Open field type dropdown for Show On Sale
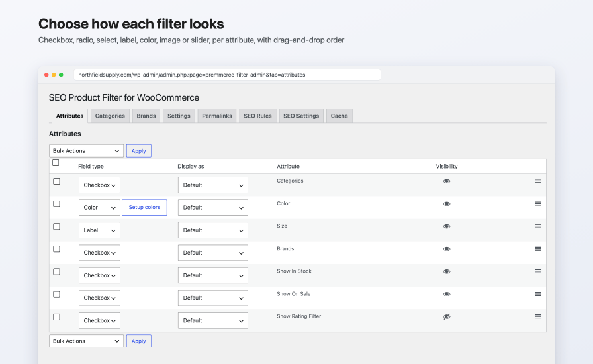Image resolution: width=593 pixels, height=364 pixels. 99,298
